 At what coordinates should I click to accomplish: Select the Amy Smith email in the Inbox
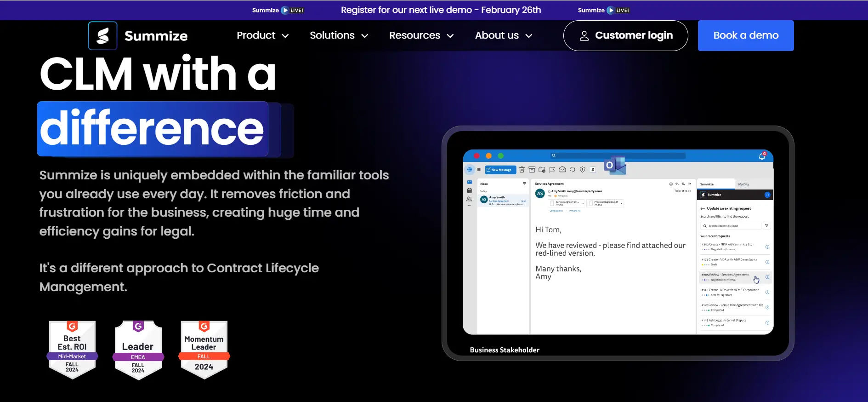503,201
